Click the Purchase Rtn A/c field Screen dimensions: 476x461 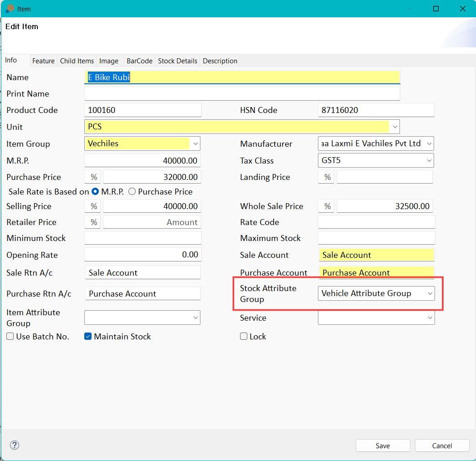tap(143, 294)
